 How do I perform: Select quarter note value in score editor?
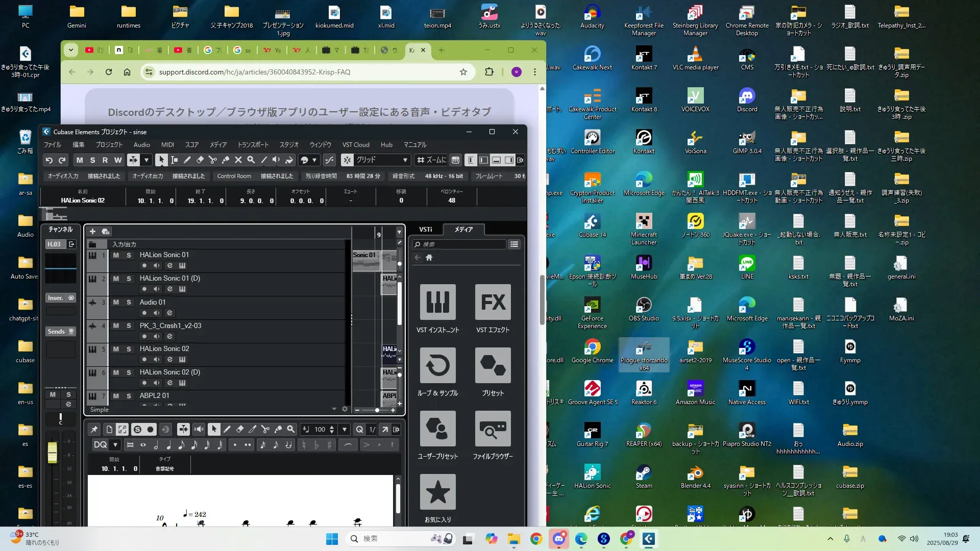(x=168, y=445)
